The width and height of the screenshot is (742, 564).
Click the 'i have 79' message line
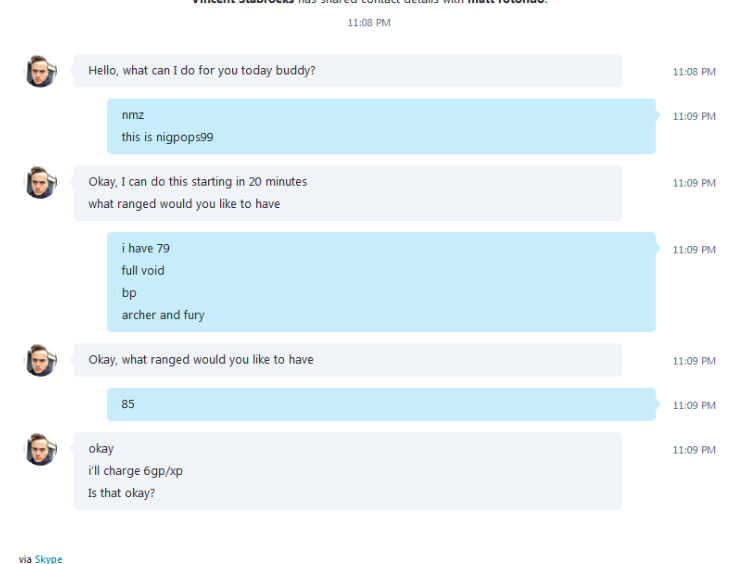145,248
